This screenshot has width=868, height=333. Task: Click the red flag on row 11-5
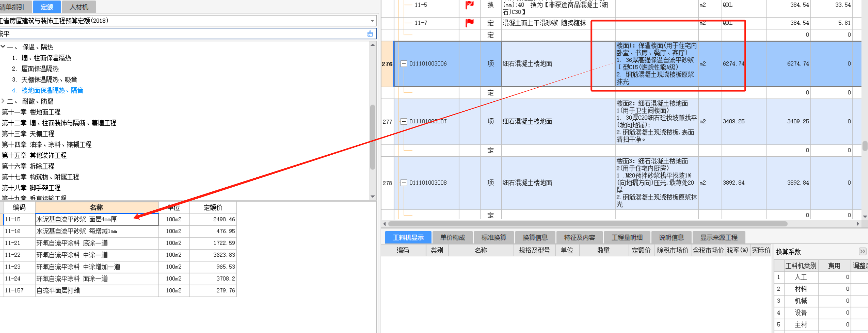pos(469,5)
